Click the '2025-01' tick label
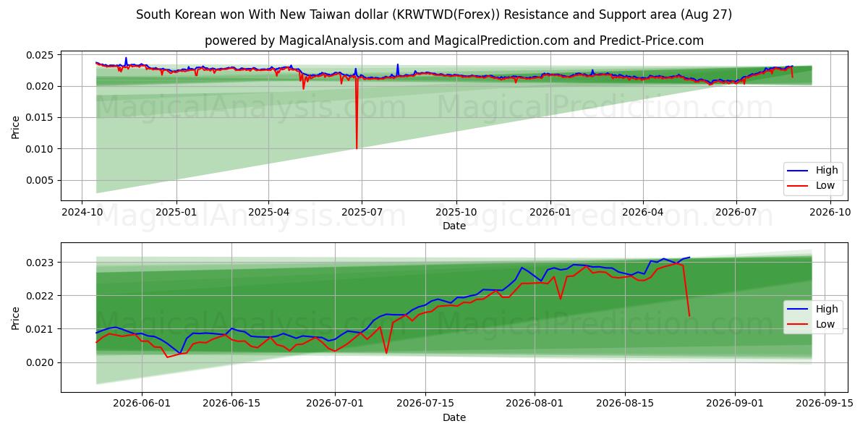The height and width of the screenshot is (434, 868). tap(176, 212)
